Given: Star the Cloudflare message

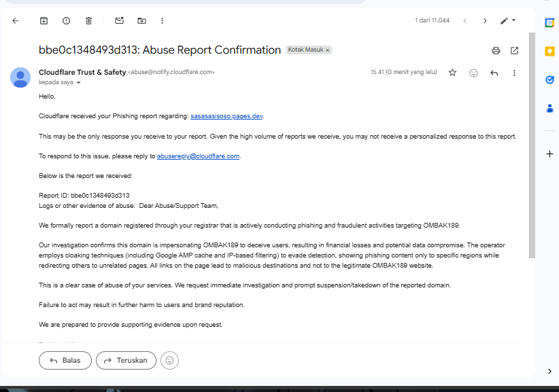Looking at the screenshot, I should 452,73.
